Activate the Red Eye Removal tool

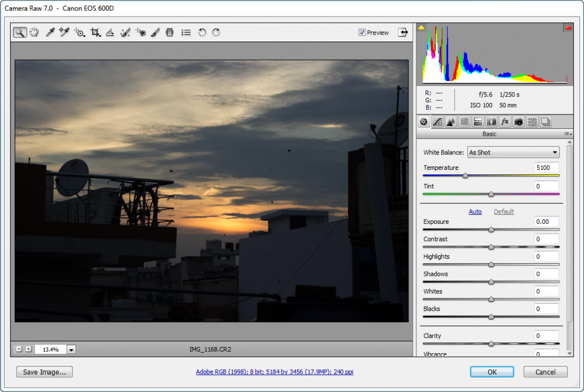140,32
